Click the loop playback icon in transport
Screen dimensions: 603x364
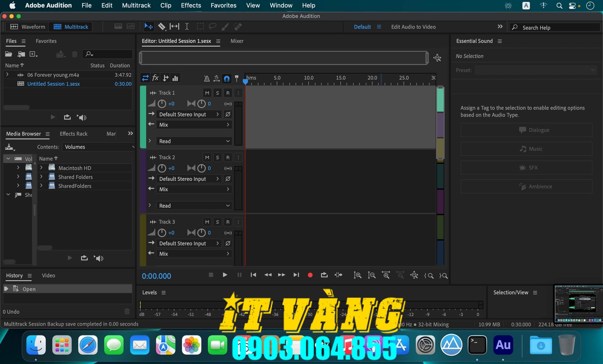coord(324,275)
